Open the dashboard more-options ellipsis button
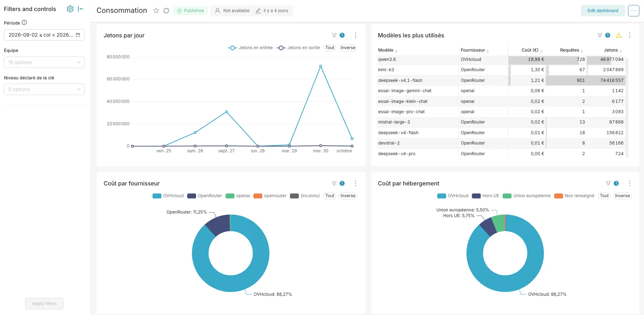The width and height of the screenshot is (644, 315). click(x=634, y=11)
